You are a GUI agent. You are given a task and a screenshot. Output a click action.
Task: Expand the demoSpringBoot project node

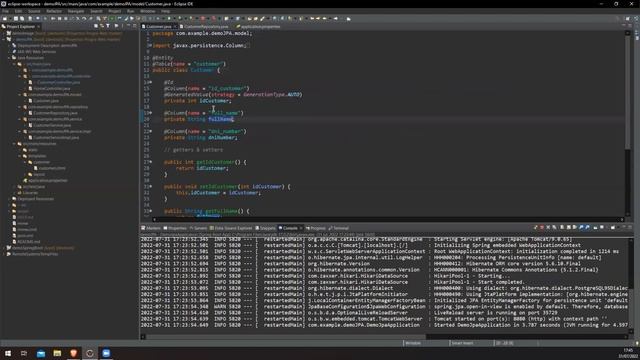4,248
